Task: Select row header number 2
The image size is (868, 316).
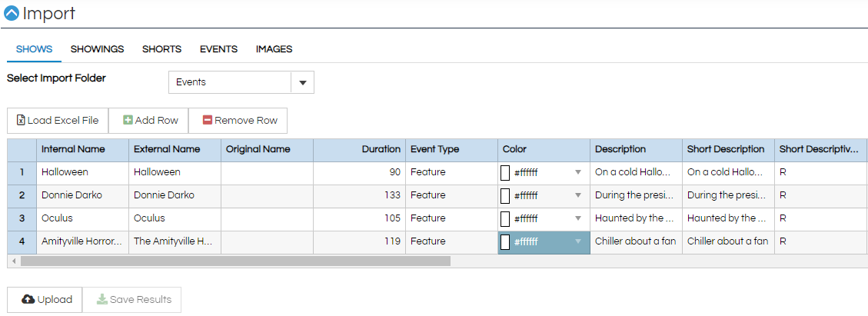Action: pyautogui.click(x=22, y=195)
